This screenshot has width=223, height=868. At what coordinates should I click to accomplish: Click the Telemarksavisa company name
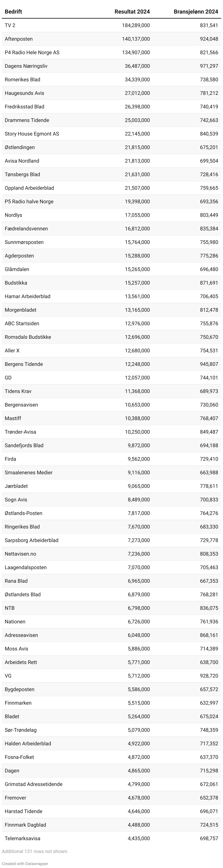click(x=22, y=838)
